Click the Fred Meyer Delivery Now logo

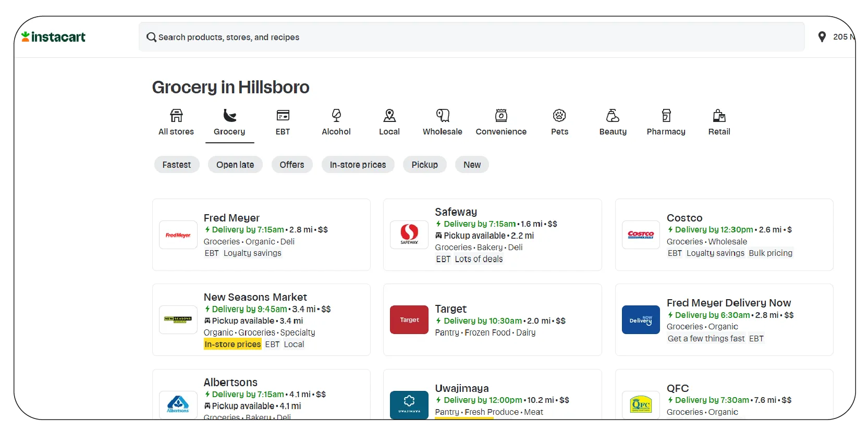[x=641, y=319]
